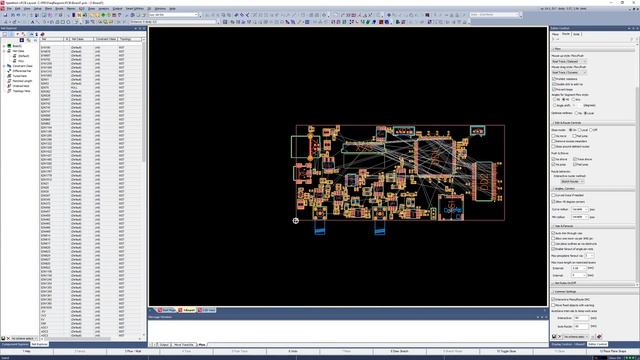
Task: Open the Planes menu
Action: [x=71, y=9]
